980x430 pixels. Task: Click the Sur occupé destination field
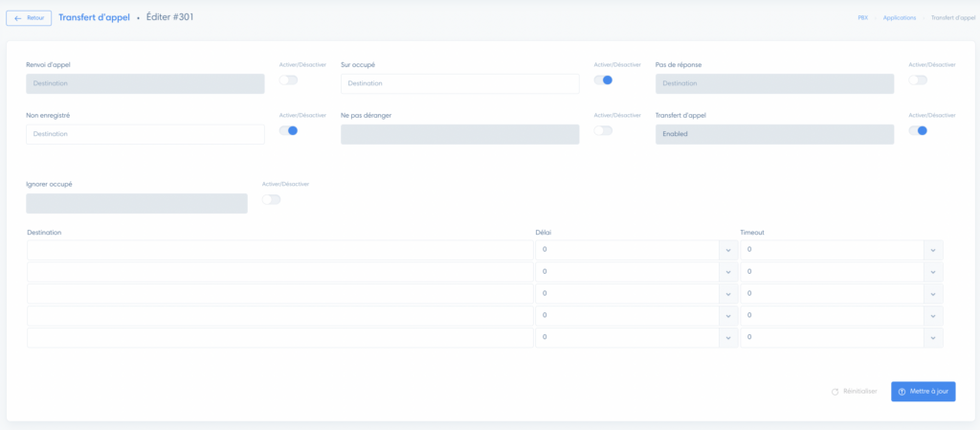[459, 84]
